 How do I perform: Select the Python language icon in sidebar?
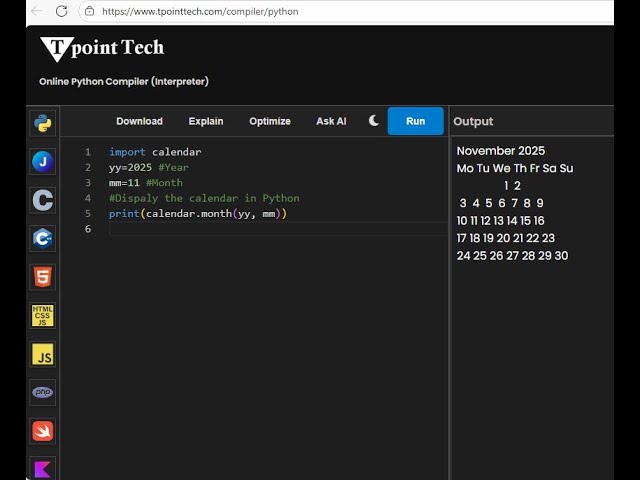(x=43, y=123)
